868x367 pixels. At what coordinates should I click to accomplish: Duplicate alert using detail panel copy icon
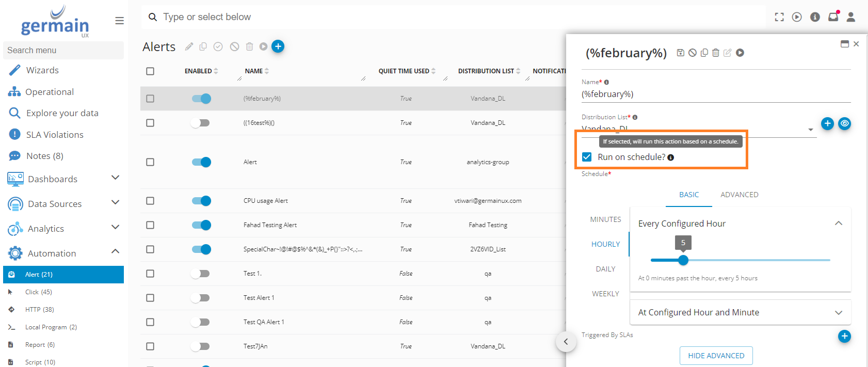[704, 53]
